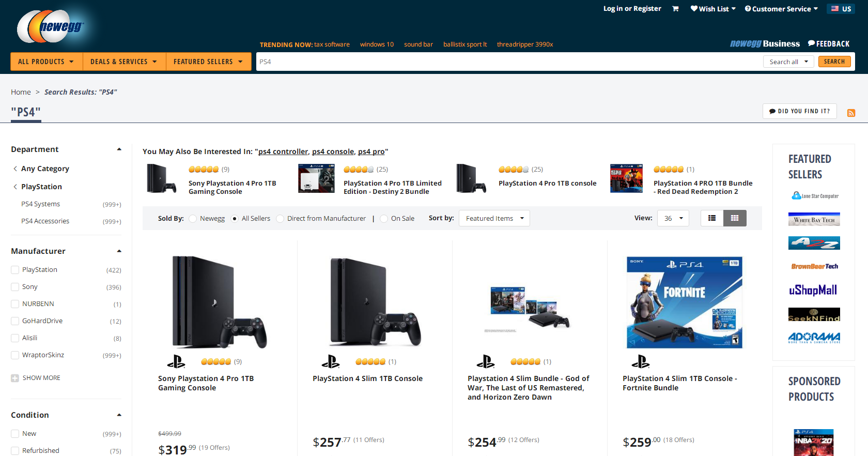Open the View count 36 dropdown
The width and height of the screenshot is (868, 456).
[673, 218]
